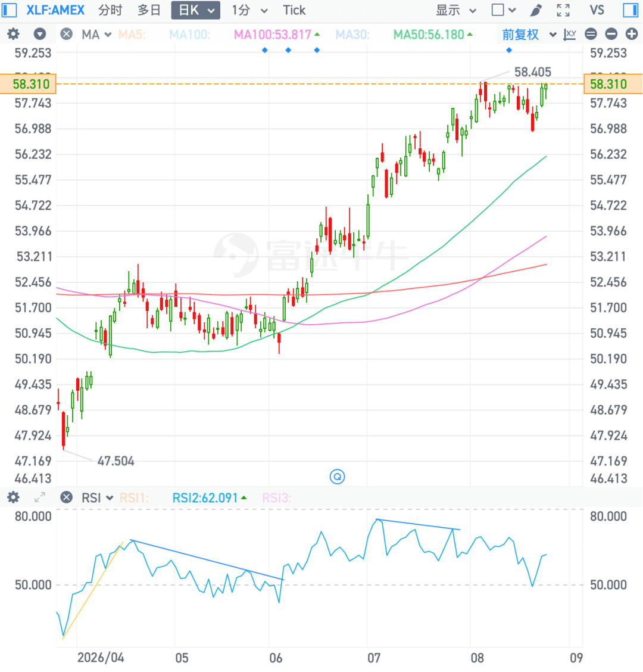Click the left 58.310 current price tag
The height and width of the screenshot is (672, 643).
click(x=28, y=84)
